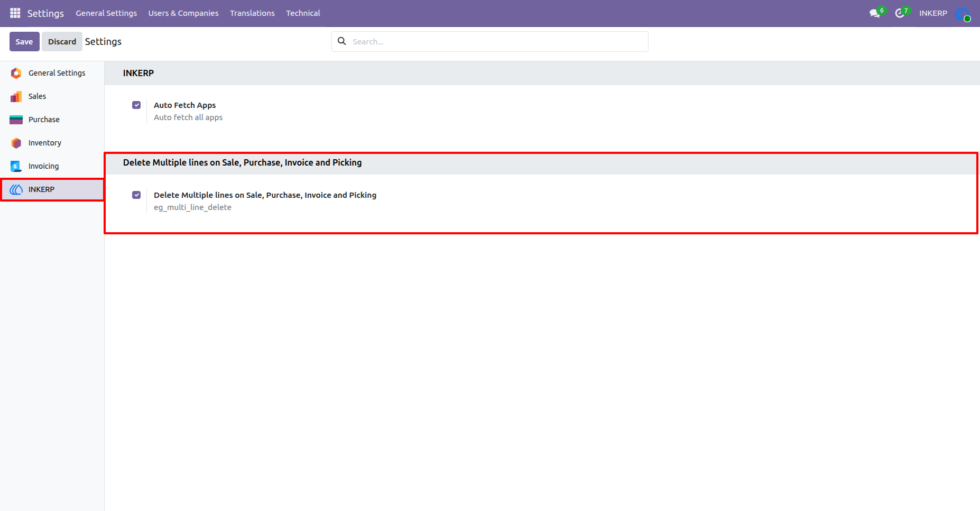Expand the Users & Companies menu
This screenshot has width=980, height=511.
coord(183,13)
